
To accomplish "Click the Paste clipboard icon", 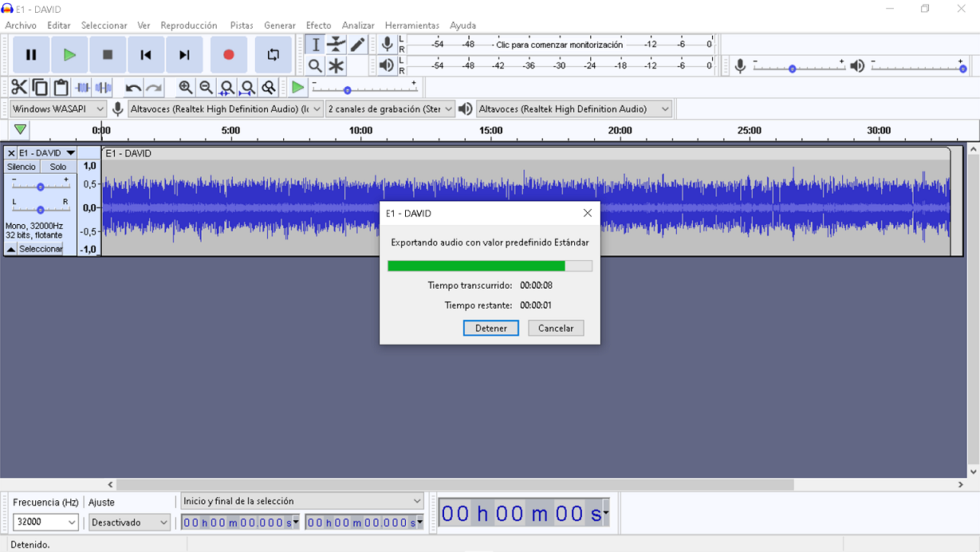I will pyautogui.click(x=61, y=88).
